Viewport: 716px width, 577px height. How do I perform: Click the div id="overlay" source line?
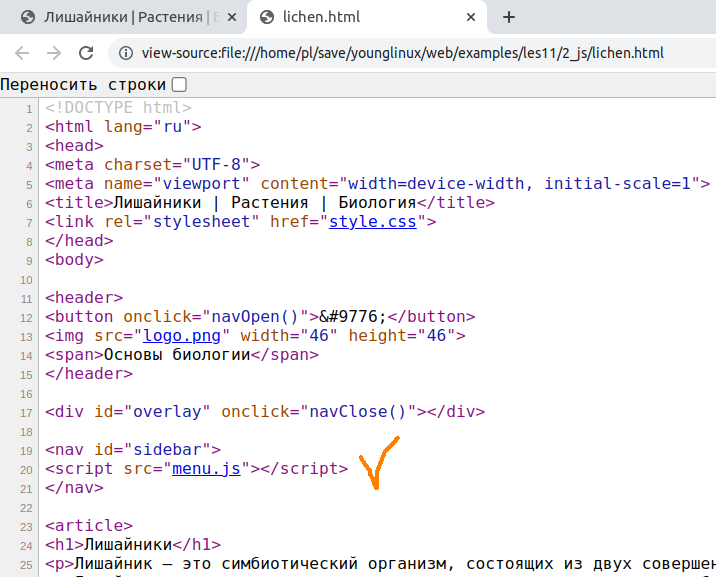tap(265, 412)
